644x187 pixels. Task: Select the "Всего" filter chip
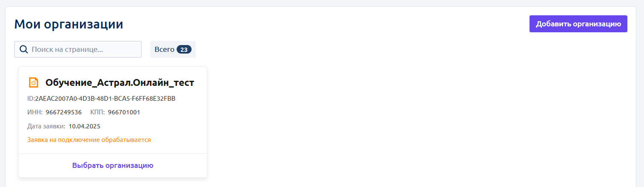173,49
